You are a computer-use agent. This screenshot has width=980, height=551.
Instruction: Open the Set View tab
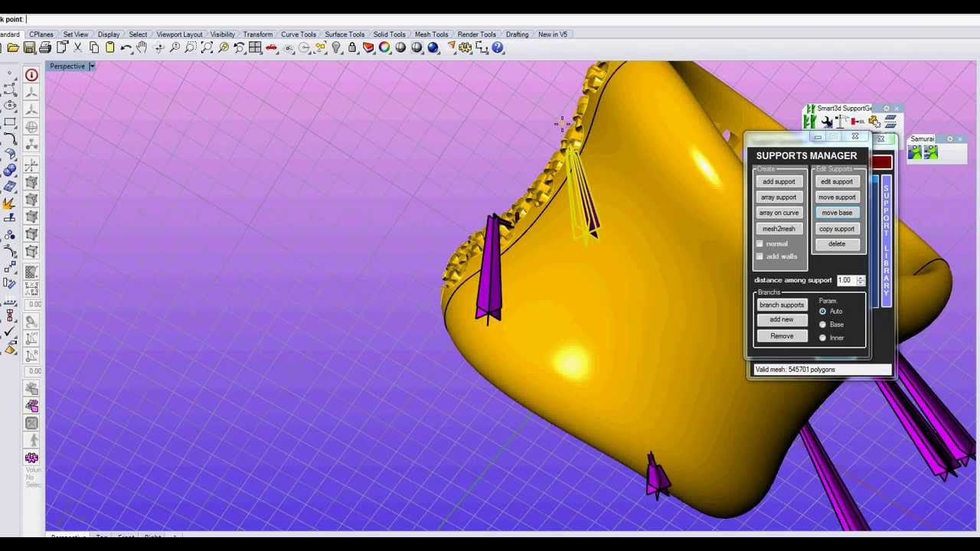[x=75, y=34]
